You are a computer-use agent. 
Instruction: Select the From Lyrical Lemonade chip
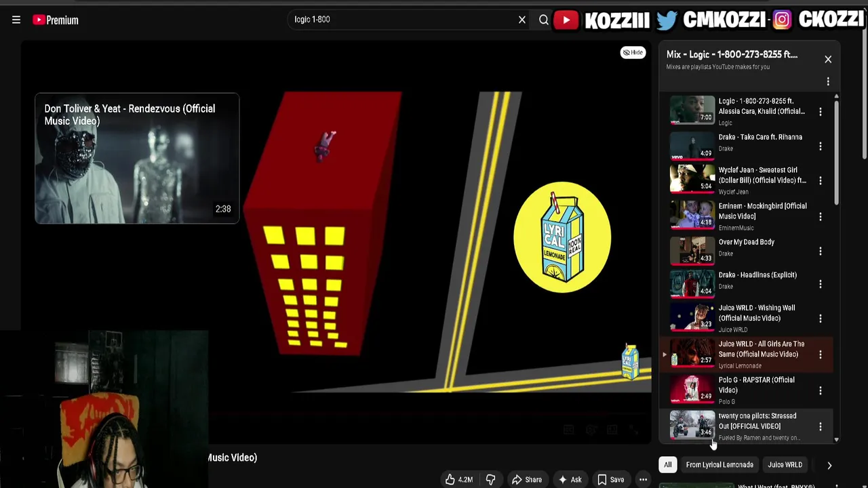click(719, 465)
